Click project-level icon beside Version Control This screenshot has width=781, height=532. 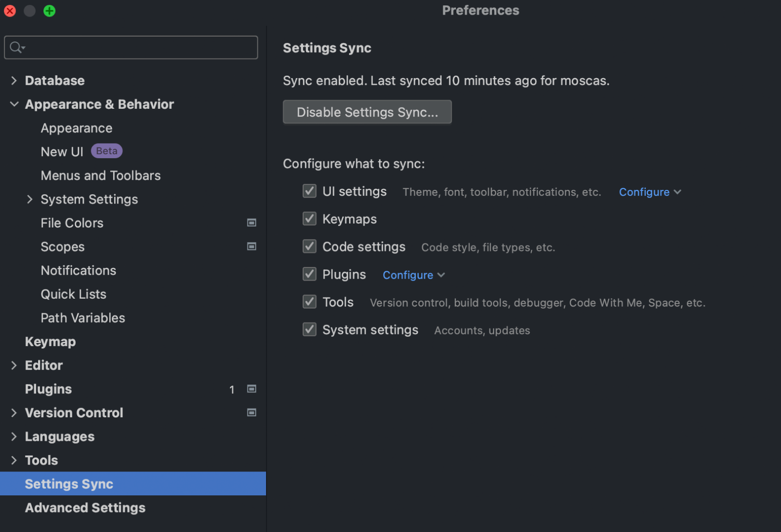point(252,413)
